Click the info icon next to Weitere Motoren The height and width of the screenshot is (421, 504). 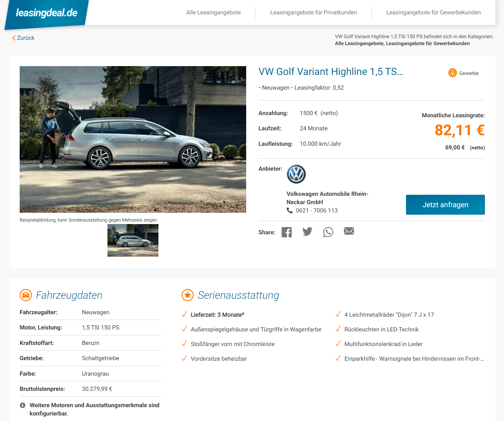(x=23, y=405)
